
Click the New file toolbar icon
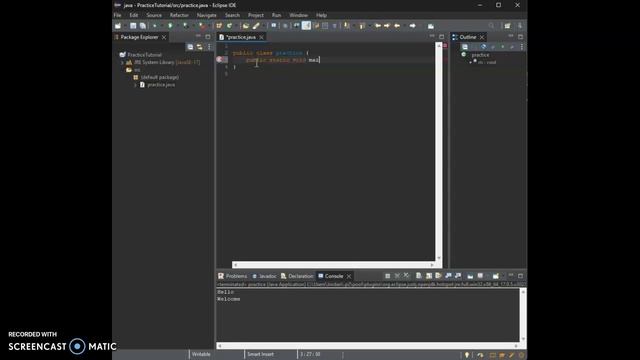(x=118, y=26)
